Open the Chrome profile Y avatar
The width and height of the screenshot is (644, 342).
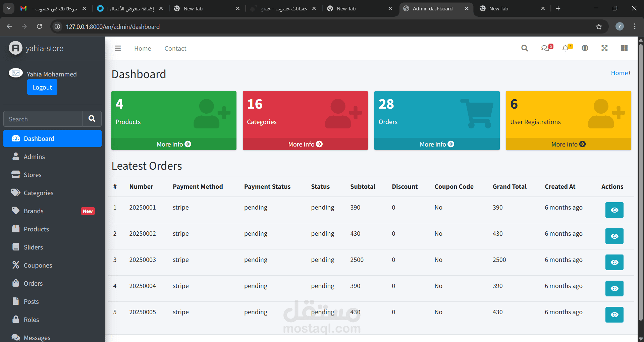tap(620, 26)
